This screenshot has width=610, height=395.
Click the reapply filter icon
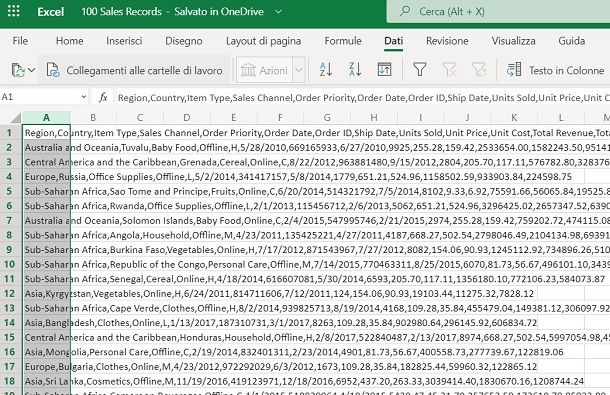click(x=479, y=70)
